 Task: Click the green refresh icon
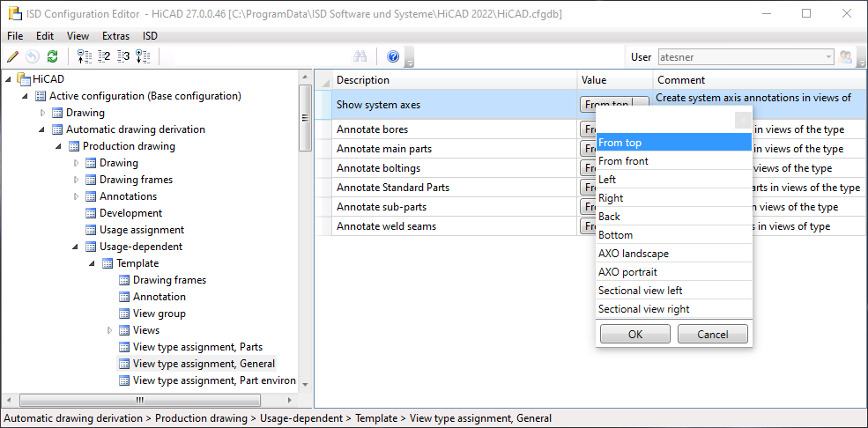[53, 56]
